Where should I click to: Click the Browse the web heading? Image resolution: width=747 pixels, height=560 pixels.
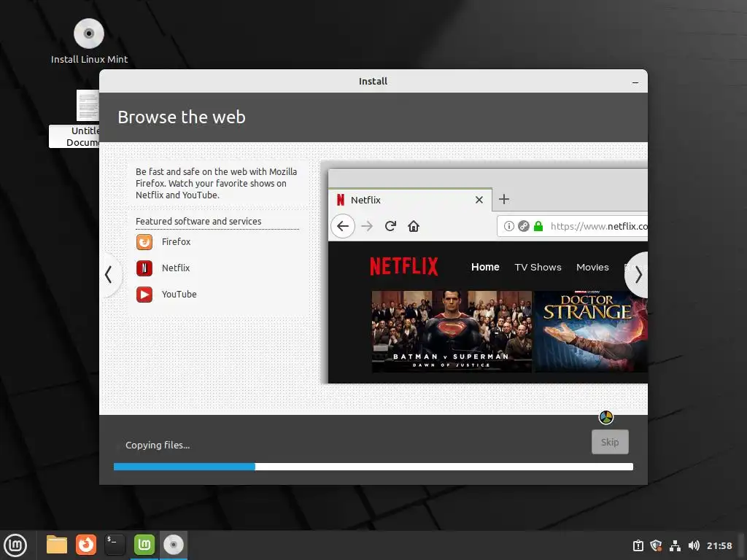tap(182, 117)
